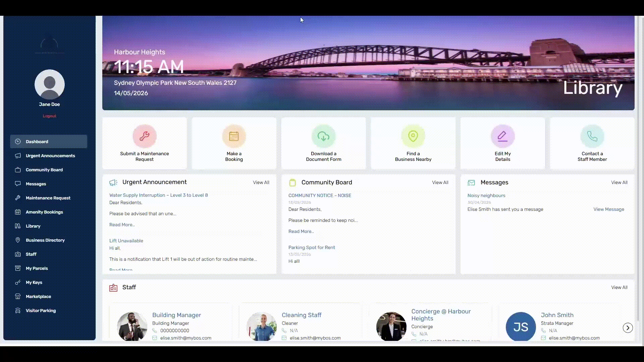644x362 pixels.
Task: Open Amenity Bookings from the sidebar
Action: tap(49, 212)
